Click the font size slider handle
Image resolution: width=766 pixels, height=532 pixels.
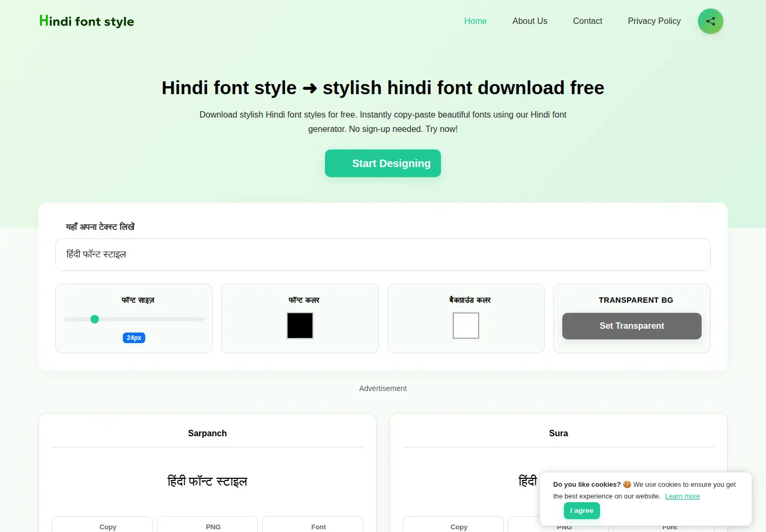[95, 319]
